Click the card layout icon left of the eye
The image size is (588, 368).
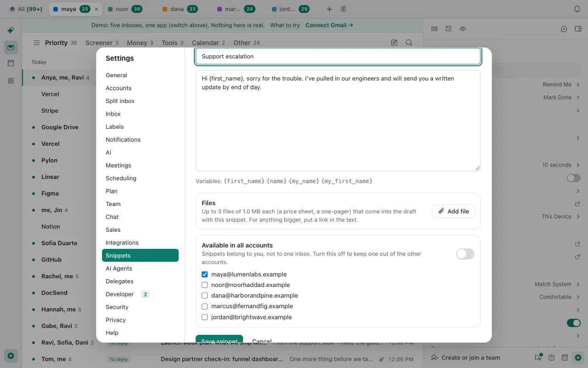(x=434, y=29)
